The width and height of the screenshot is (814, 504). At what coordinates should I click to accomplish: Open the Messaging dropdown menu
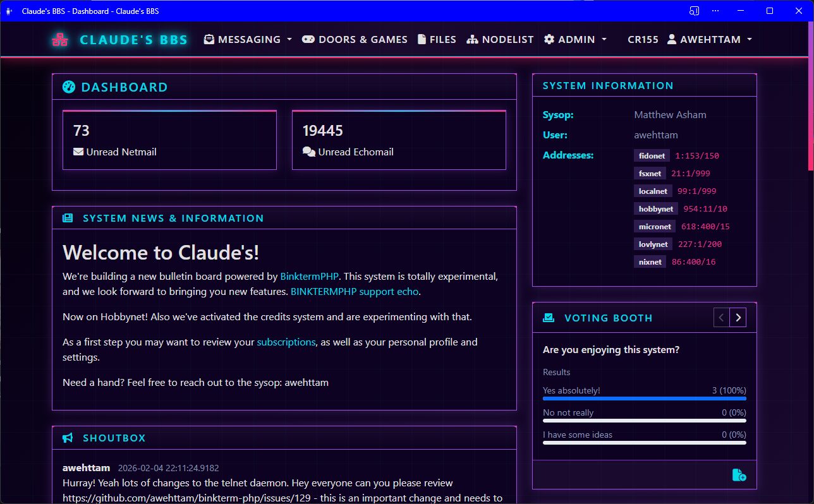(248, 39)
